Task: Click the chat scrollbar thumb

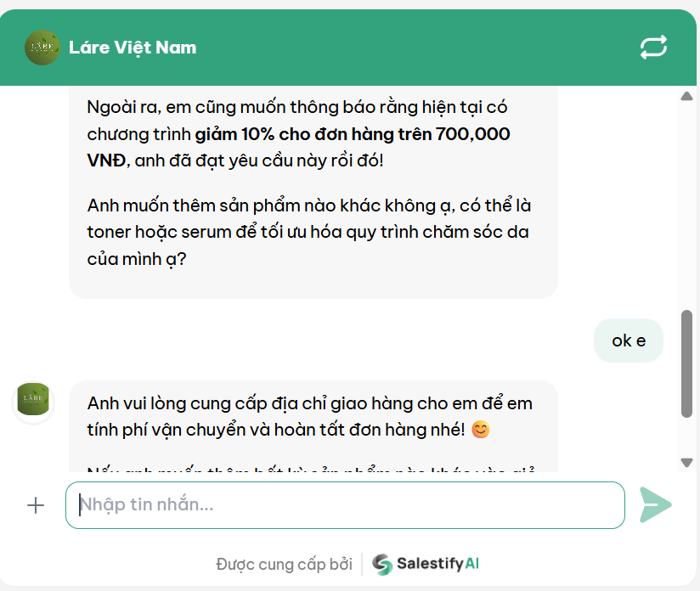Action: 686,363
